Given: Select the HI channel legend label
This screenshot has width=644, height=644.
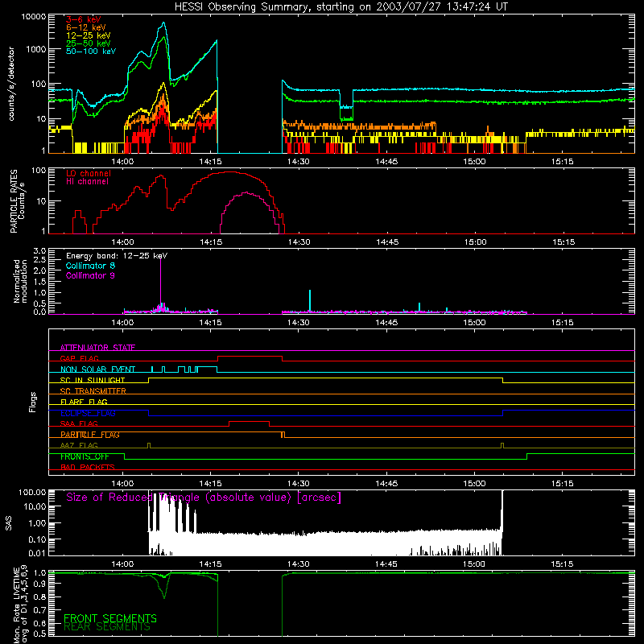Looking at the screenshot, I should (87, 182).
